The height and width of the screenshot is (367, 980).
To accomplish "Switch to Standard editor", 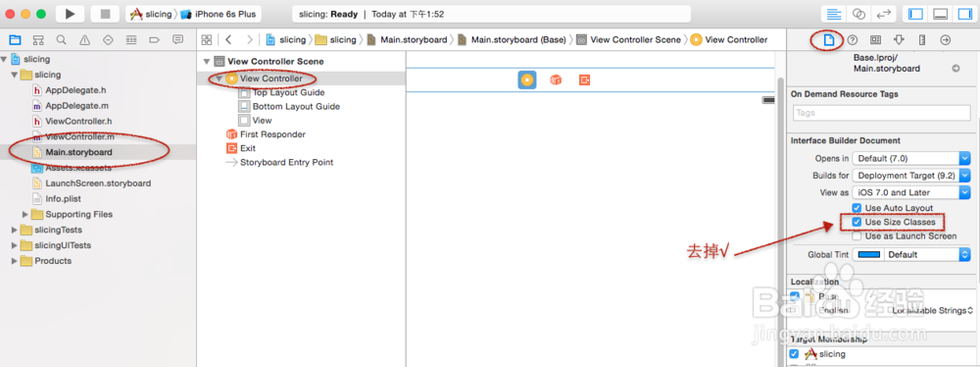I will (x=834, y=14).
